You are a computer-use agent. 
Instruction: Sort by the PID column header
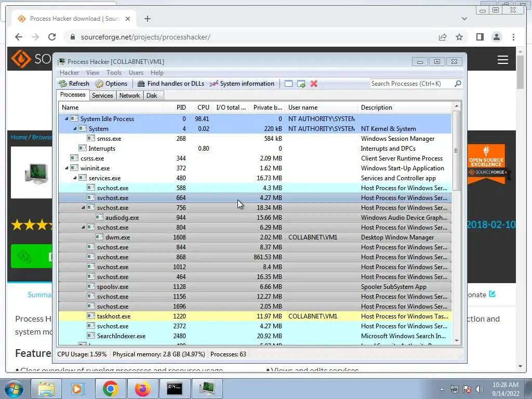tap(176, 108)
